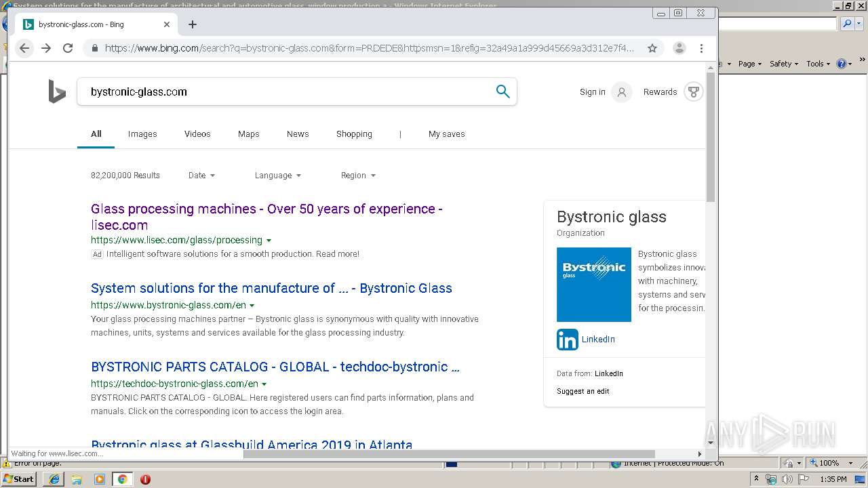This screenshot has width=868, height=488.
Task: Switch to the Shopping tab
Action: coord(354,134)
